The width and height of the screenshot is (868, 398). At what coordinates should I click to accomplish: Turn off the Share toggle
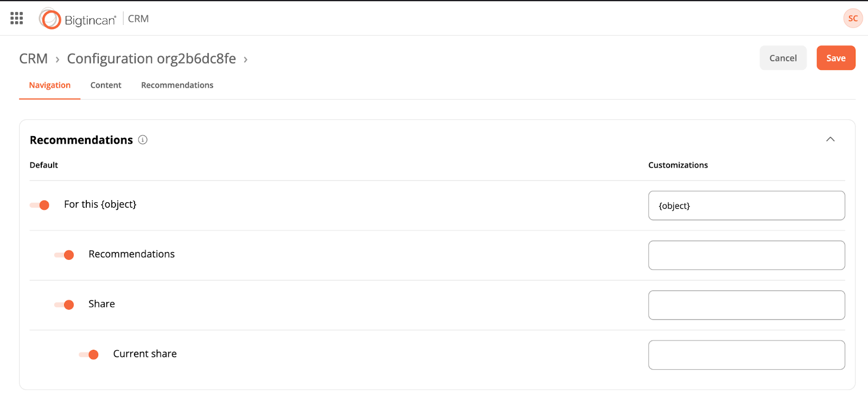(65, 305)
